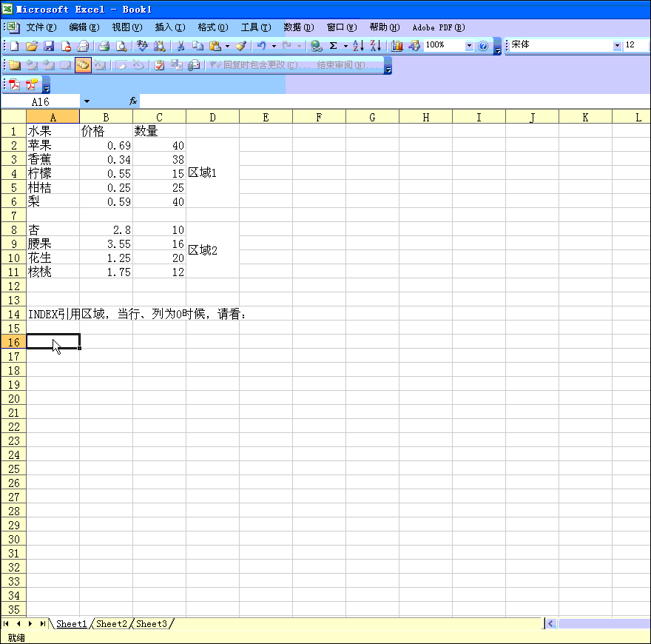Click the horizontal scrollbar left arrow
The height and width of the screenshot is (644, 651).
[550, 624]
